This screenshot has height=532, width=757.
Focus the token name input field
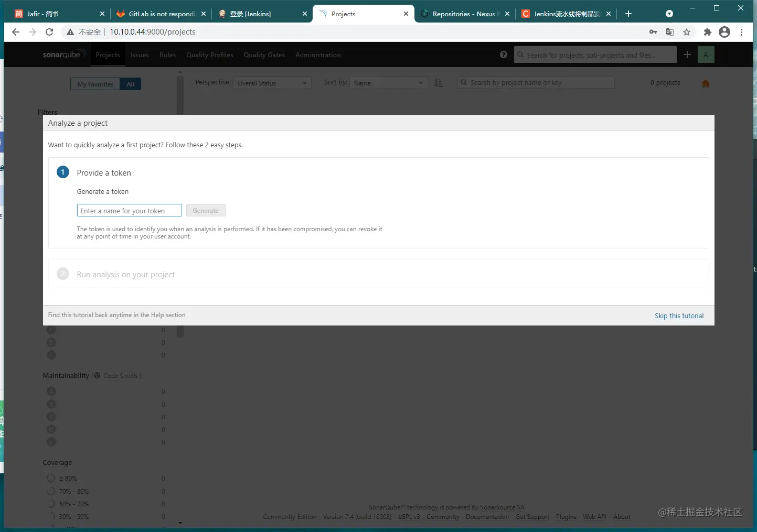(130, 211)
